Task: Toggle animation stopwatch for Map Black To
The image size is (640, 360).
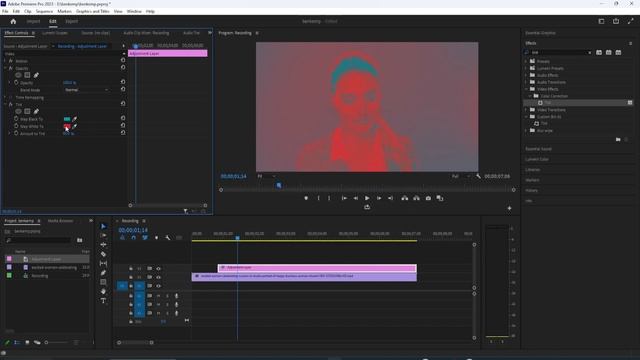Action: (16, 119)
